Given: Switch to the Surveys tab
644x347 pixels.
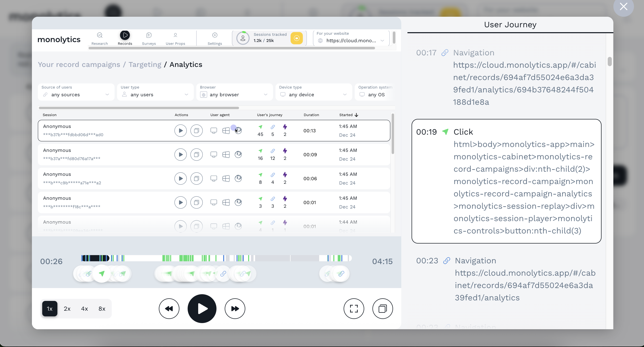Looking at the screenshot, I should pyautogui.click(x=149, y=38).
